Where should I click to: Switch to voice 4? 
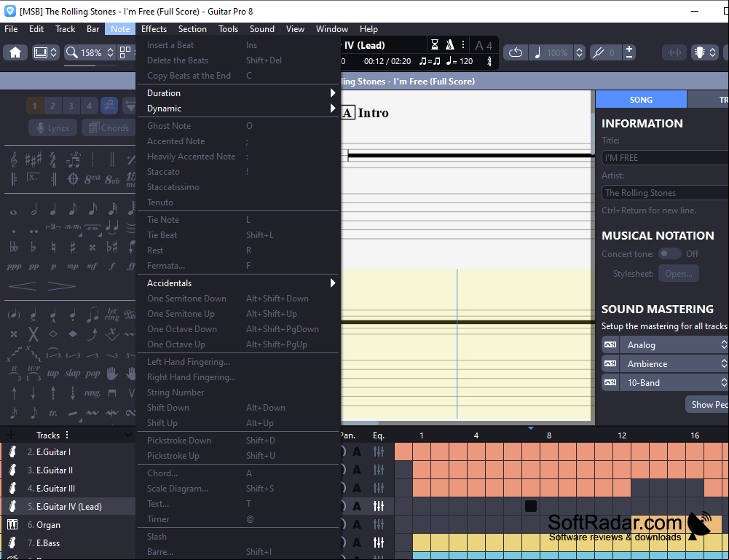click(89, 106)
